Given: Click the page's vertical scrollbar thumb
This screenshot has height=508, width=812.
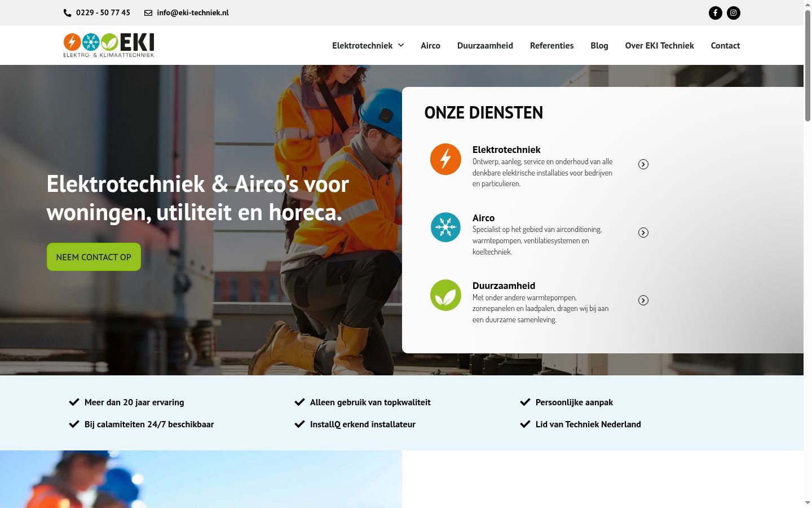Looking at the screenshot, I should [807, 65].
